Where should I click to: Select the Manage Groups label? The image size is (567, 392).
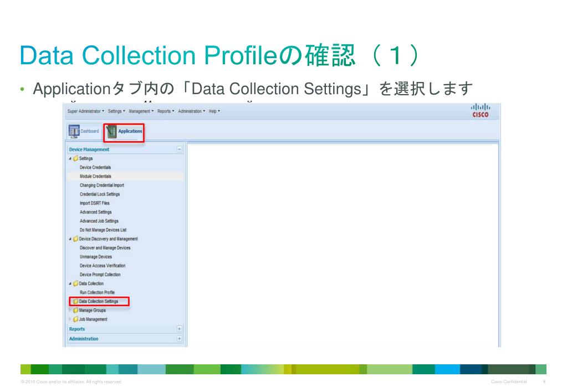pos(92,311)
